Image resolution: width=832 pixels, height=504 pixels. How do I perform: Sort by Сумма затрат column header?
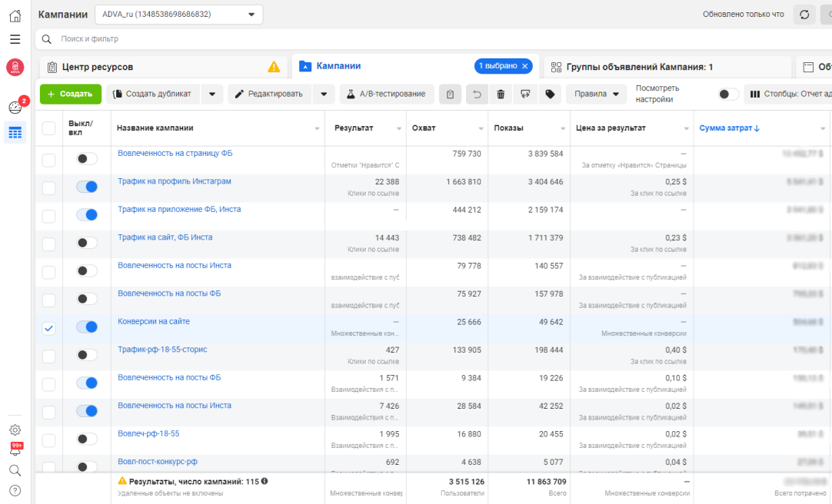[729, 128]
